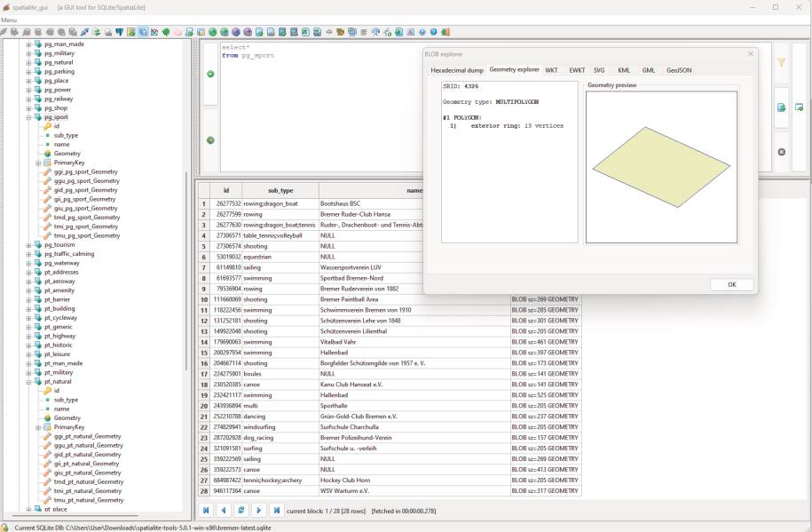Jump to the first result block
This screenshot has width=812, height=532.
tap(206, 511)
